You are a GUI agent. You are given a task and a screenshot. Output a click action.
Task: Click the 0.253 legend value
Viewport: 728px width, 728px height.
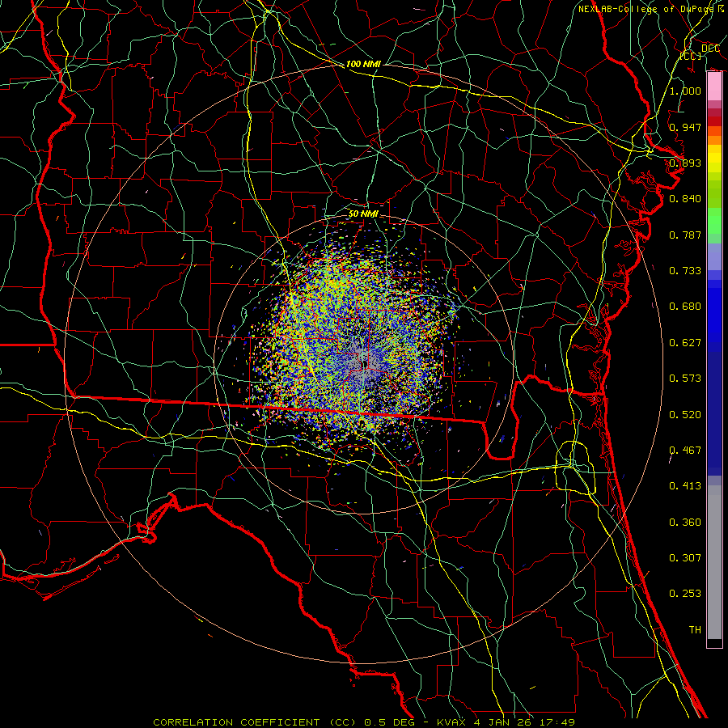[x=685, y=594]
